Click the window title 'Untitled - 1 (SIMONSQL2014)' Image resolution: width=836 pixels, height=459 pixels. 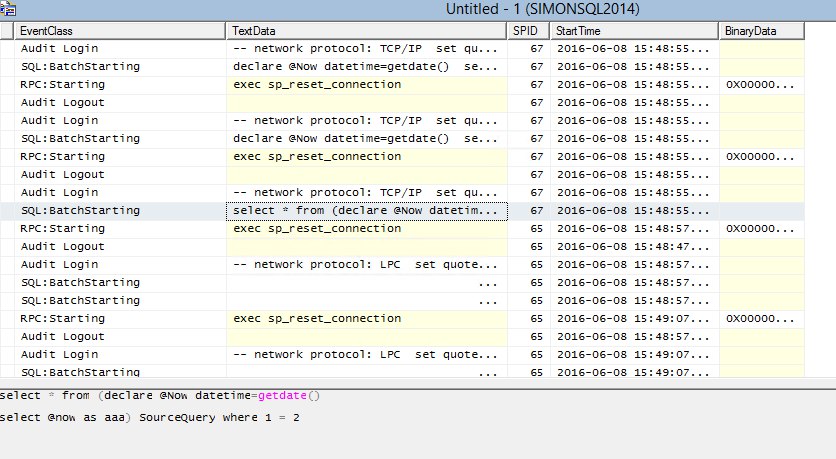point(542,9)
